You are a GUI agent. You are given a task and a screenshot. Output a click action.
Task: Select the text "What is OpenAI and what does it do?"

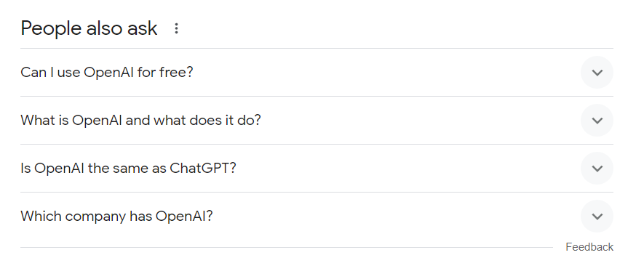[x=141, y=121]
